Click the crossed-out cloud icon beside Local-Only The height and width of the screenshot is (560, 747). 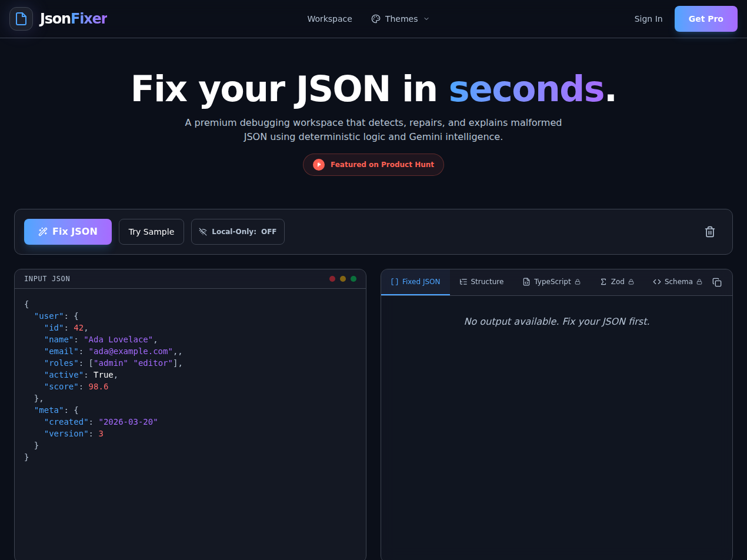pyautogui.click(x=203, y=231)
